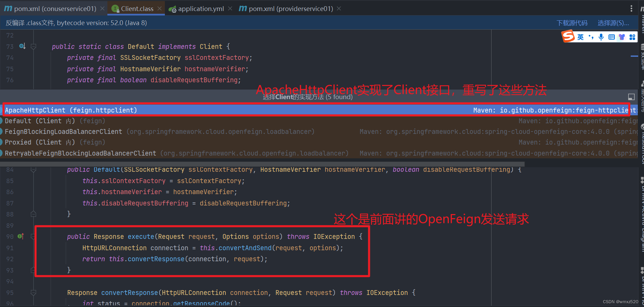Open the application.yml tab
The width and height of the screenshot is (644, 307).
201,9
